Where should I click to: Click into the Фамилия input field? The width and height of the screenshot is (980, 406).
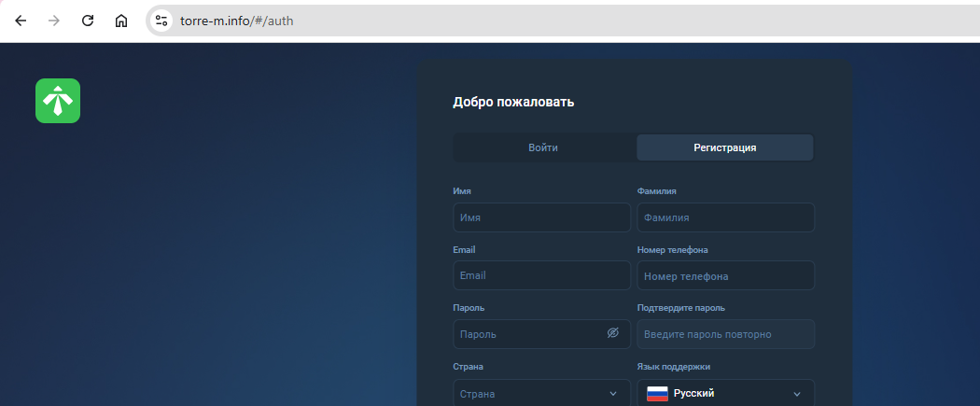pos(725,217)
